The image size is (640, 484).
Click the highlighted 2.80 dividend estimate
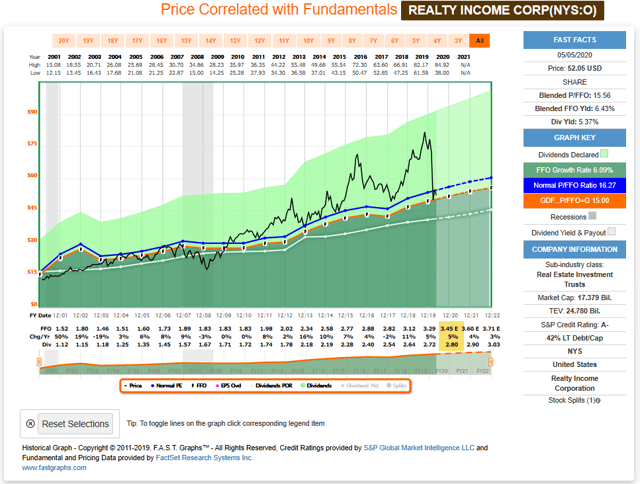(x=451, y=344)
